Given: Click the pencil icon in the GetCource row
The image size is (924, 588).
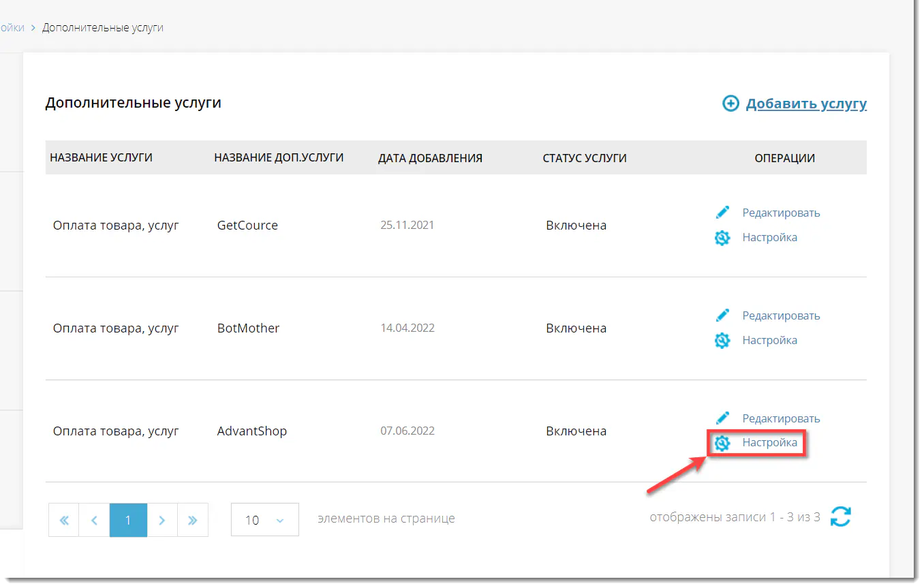Looking at the screenshot, I should (x=723, y=213).
